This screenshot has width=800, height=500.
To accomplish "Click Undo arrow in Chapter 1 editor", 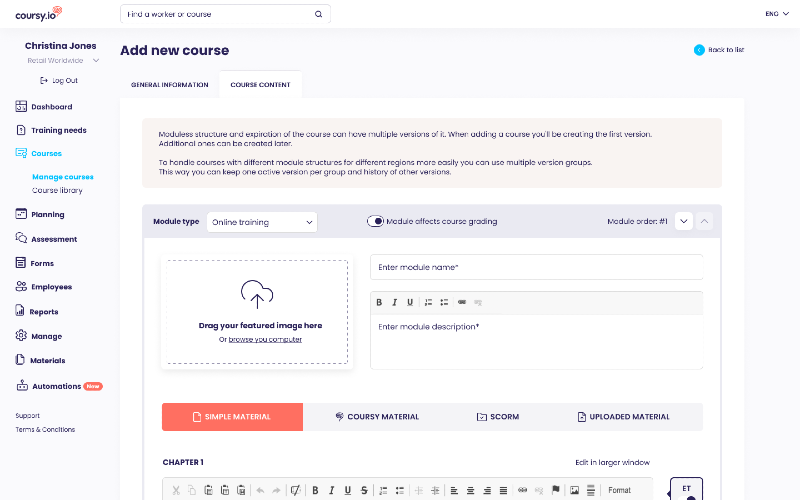I will [x=260, y=490].
